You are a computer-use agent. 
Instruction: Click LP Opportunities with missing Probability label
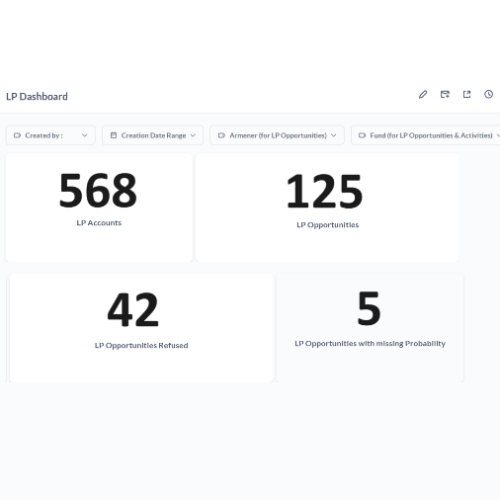click(370, 343)
